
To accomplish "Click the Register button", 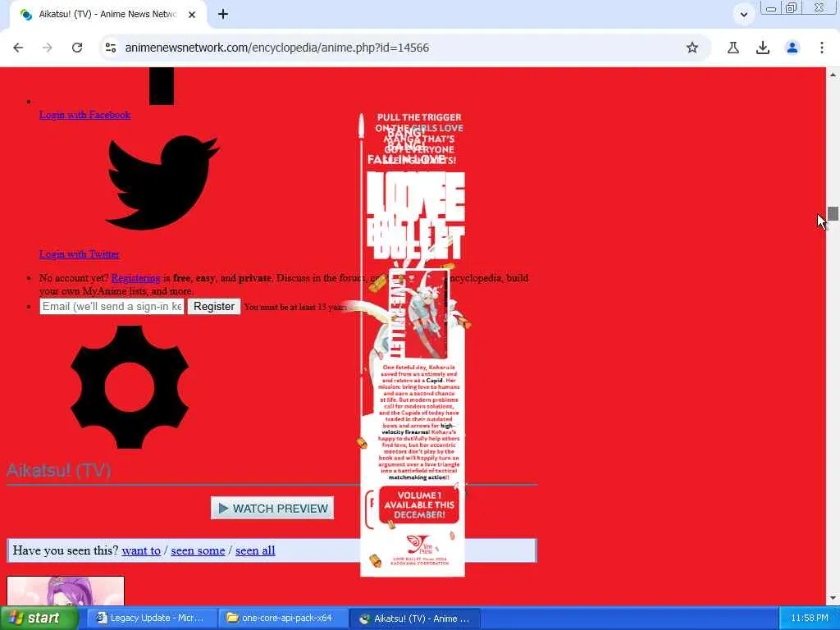I will pos(214,307).
